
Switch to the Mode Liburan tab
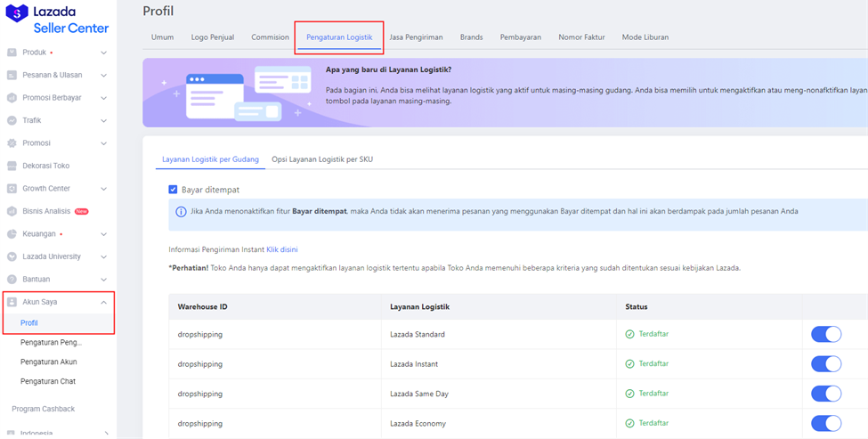(645, 37)
